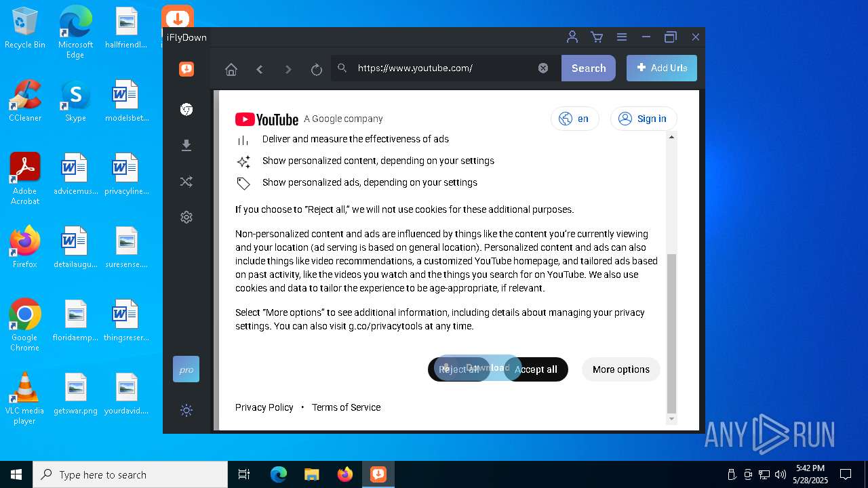Open the browser globe sidebar icon

point(186,109)
